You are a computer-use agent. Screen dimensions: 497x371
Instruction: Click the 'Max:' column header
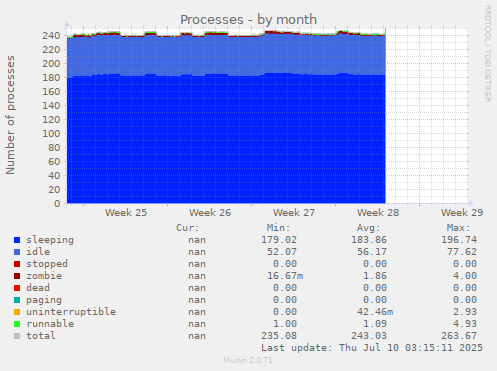458,228
